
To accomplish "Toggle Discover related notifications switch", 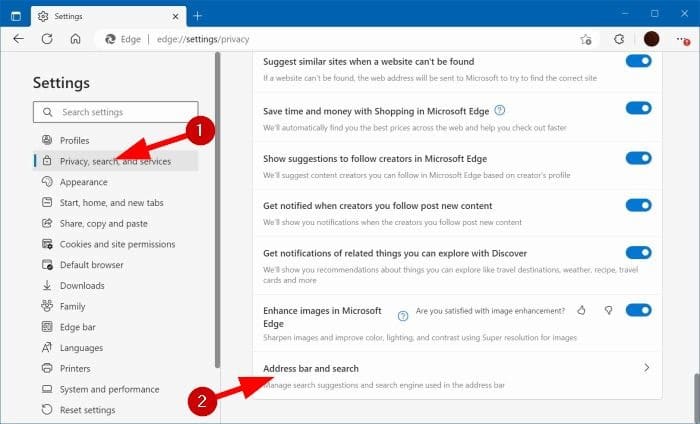I will tap(638, 253).
